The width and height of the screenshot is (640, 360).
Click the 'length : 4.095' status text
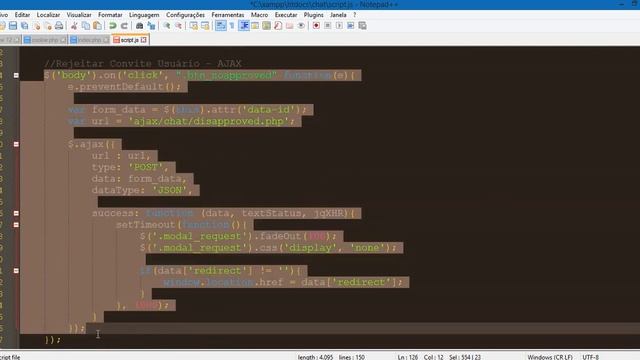(x=315, y=357)
